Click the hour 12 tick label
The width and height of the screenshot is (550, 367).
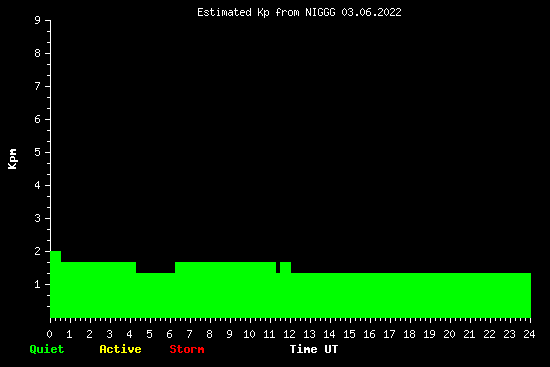(x=289, y=334)
